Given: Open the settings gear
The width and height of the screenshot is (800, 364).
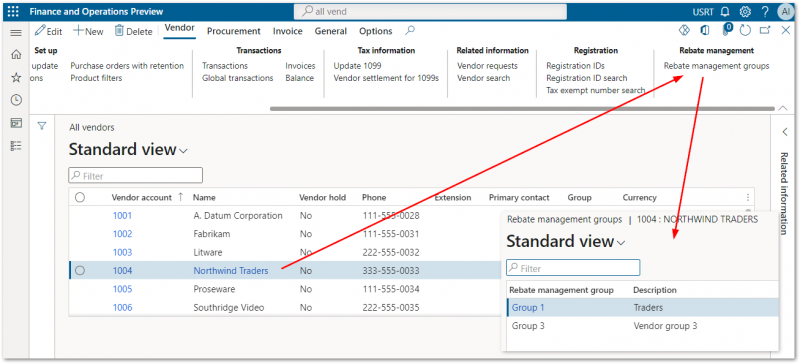Looking at the screenshot, I should pyautogui.click(x=745, y=12).
